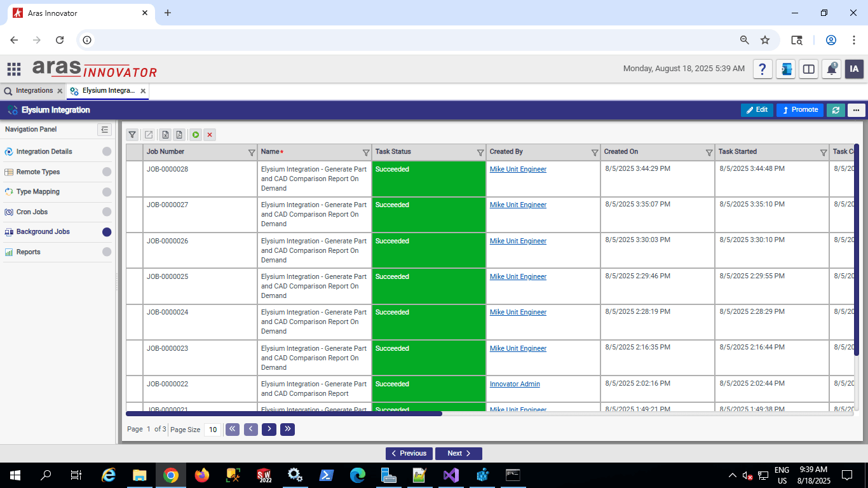The height and width of the screenshot is (488, 868).
Task: Open Mike Unit Engineer link for JOB-0000028
Action: pyautogui.click(x=518, y=169)
